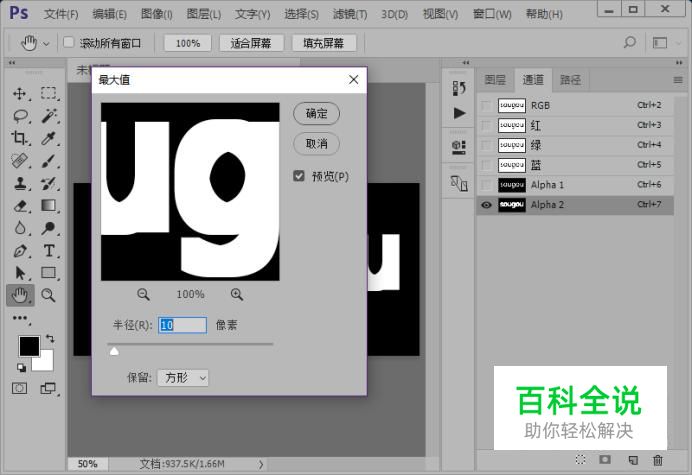Select the Lasso tool
This screenshot has height=475, width=692.
tap(20, 116)
